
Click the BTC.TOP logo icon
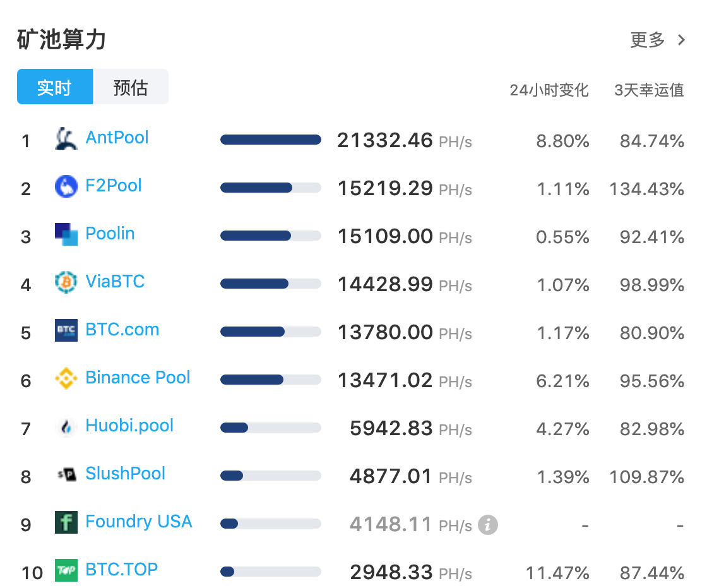click(66, 570)
